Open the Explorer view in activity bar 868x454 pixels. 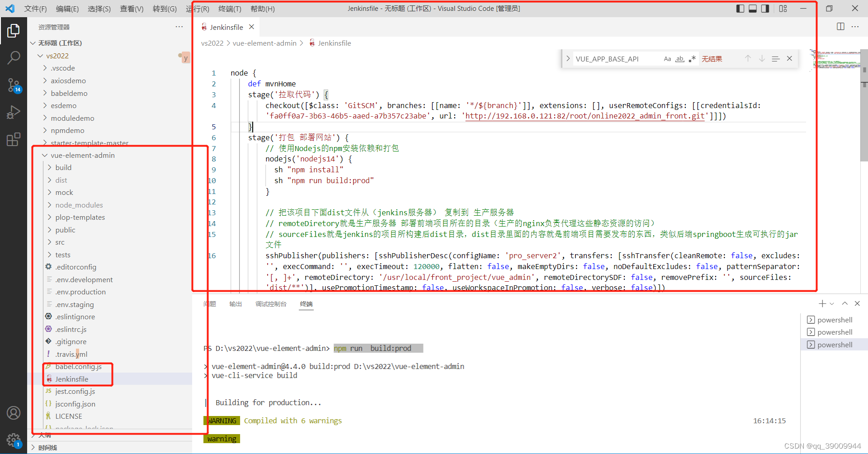(x=14, y=31)
